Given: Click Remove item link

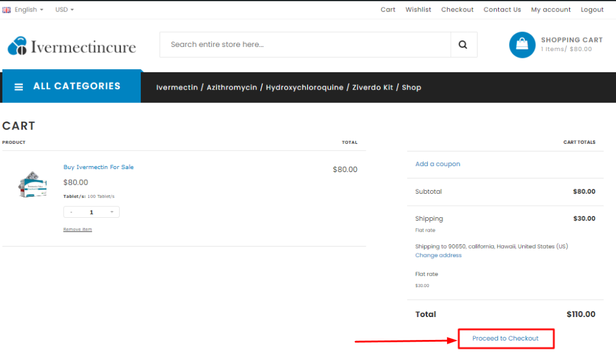Looking at the screenshot, I should coord(78,229).
